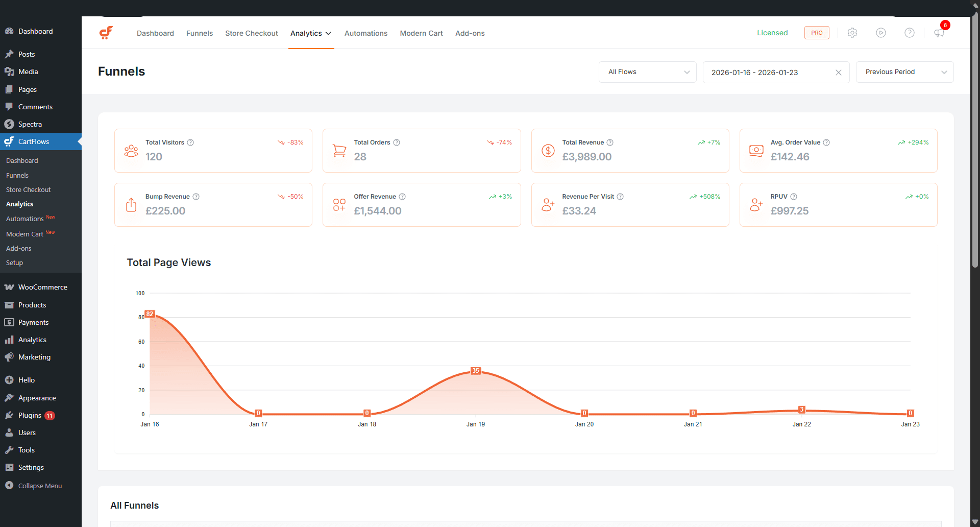
Task: Click the Total Visitors info icon
Action: coord(190,142)
